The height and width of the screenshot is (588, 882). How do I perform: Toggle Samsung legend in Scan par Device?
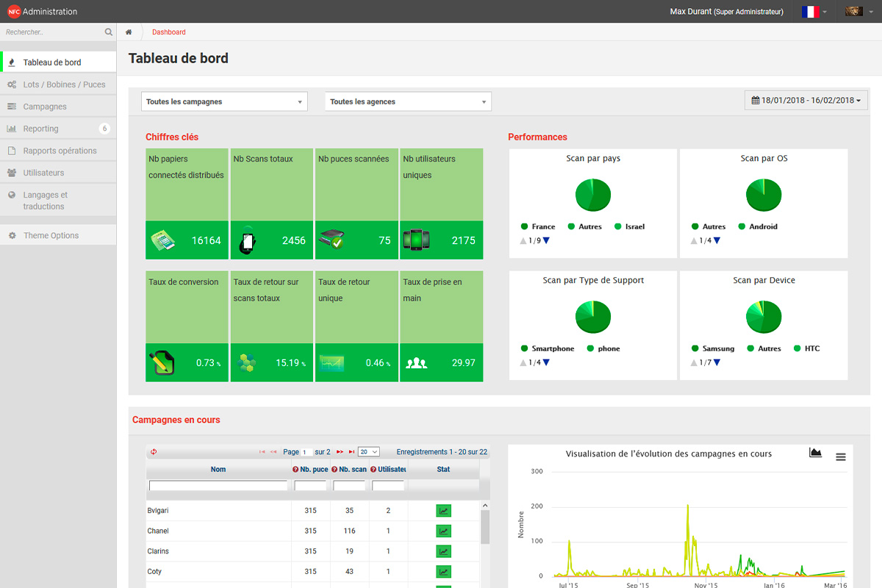(713, 348)
